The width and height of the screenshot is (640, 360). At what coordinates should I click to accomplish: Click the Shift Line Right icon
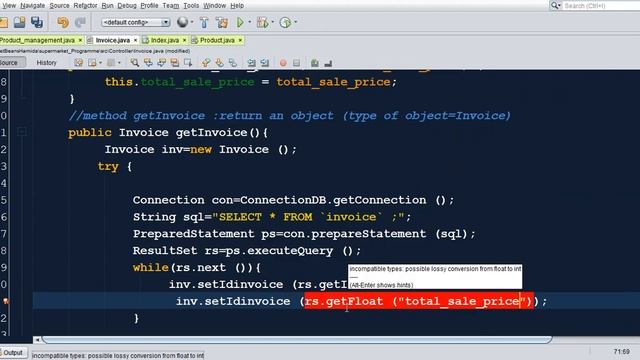265,62
